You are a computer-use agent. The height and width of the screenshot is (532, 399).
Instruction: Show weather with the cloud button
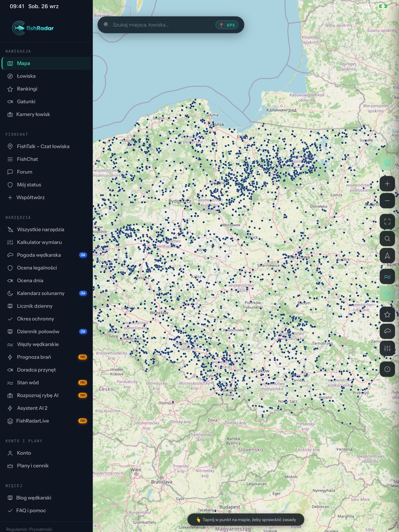[387, 331]
